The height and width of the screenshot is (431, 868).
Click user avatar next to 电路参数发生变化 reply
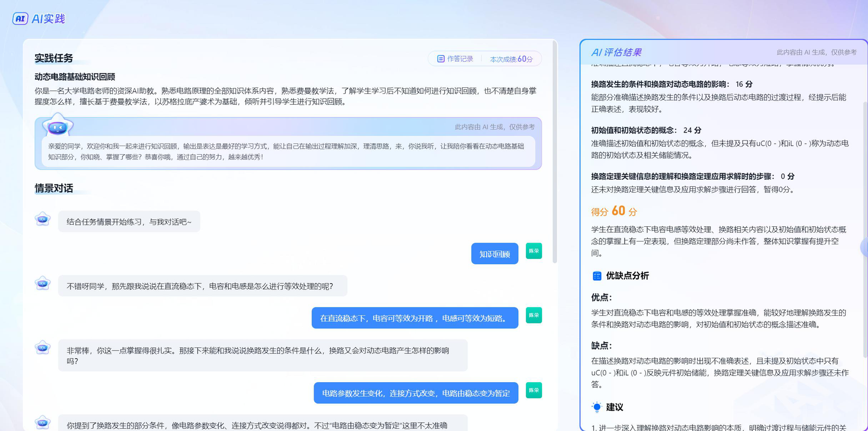click(x=534, y=390)
